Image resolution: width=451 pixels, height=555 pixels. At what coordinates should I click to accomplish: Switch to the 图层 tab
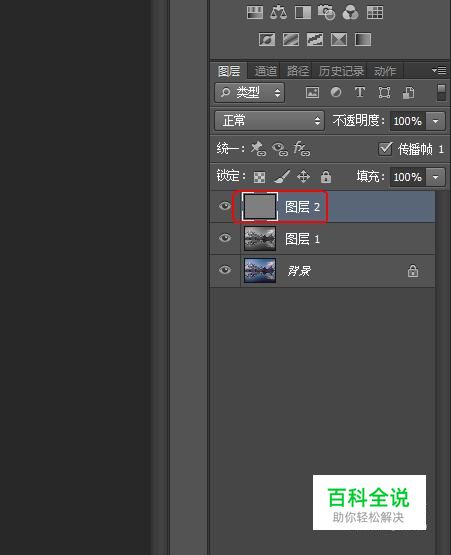click(x=229, y=71)
